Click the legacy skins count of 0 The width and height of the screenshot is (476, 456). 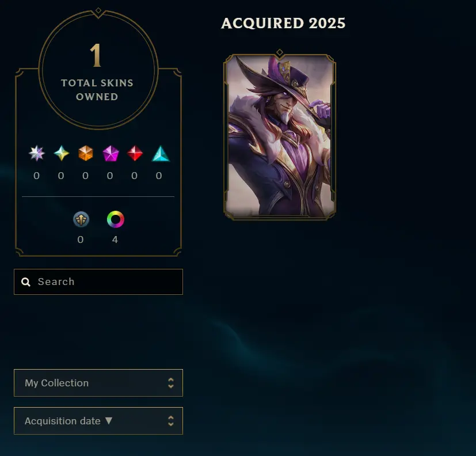tap(81, 240)
